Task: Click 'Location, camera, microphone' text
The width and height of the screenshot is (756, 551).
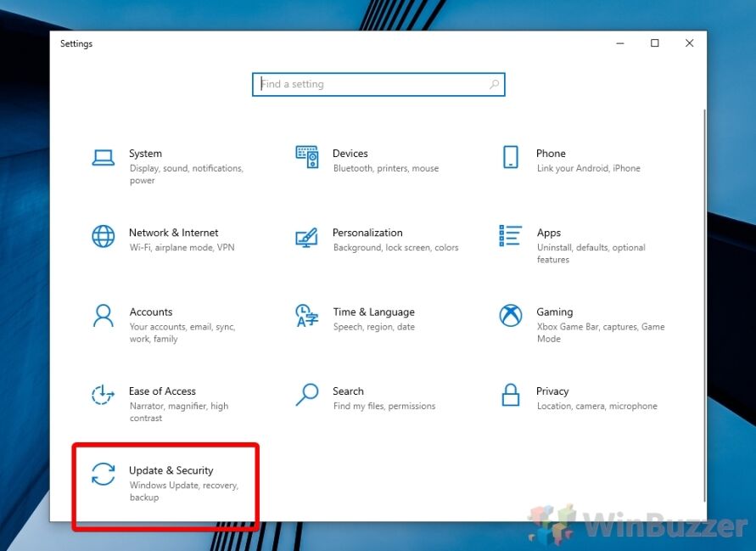Action: pos(596,407)
